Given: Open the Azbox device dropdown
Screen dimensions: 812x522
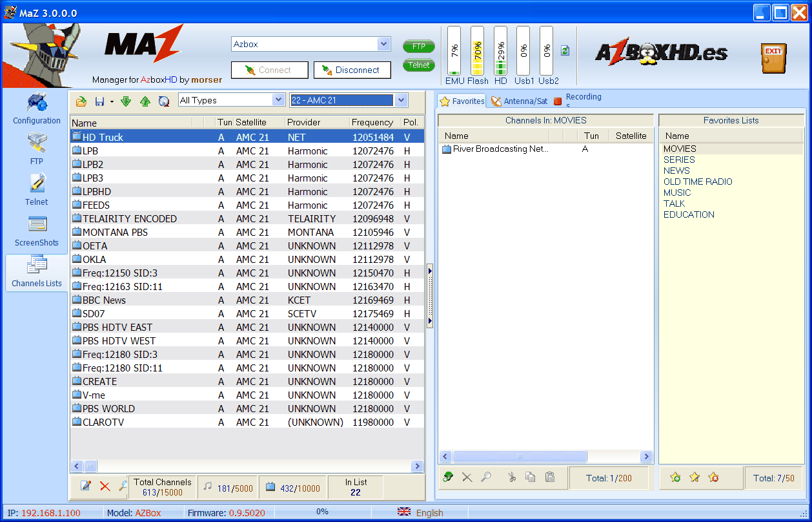Looking at the screenshot, I should 384,44.
